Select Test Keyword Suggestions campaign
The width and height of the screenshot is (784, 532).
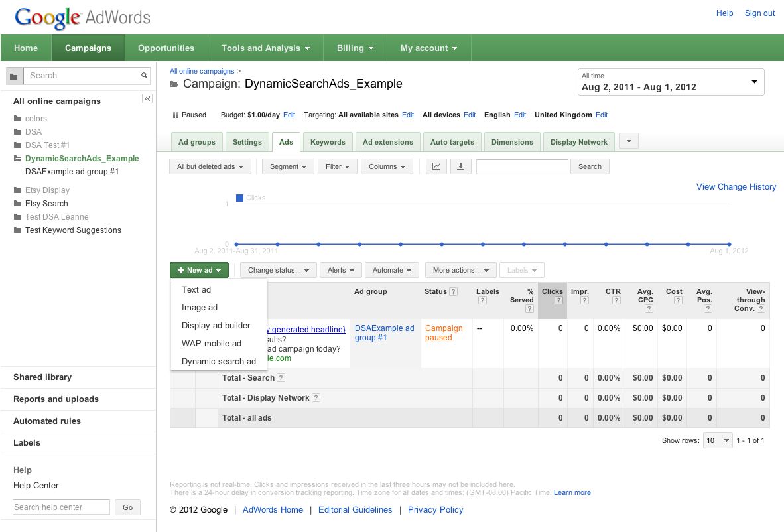tap(73, 230)
